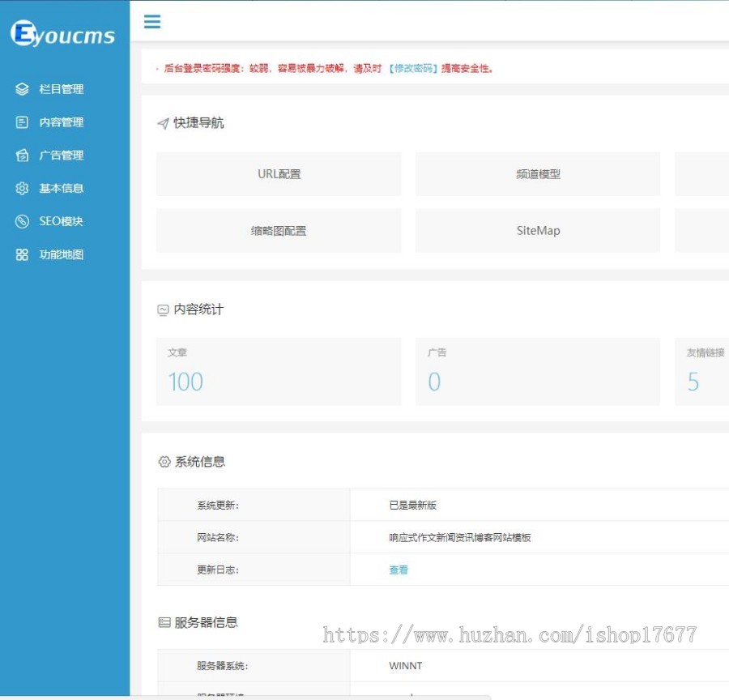Image resolution: width=729 pixels, height=700 pixels.
Task: Click the 快捷导航 section heading
Action: click(x=198, y=123)
